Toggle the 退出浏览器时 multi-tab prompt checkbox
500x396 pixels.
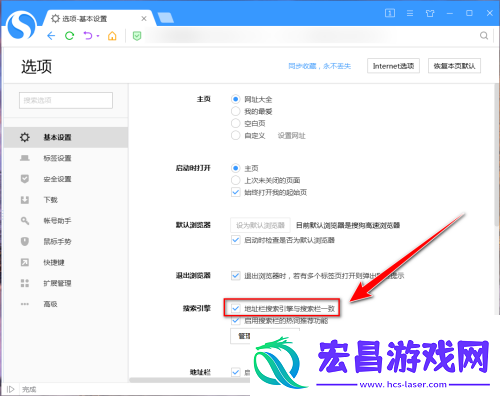click(235, 276)
